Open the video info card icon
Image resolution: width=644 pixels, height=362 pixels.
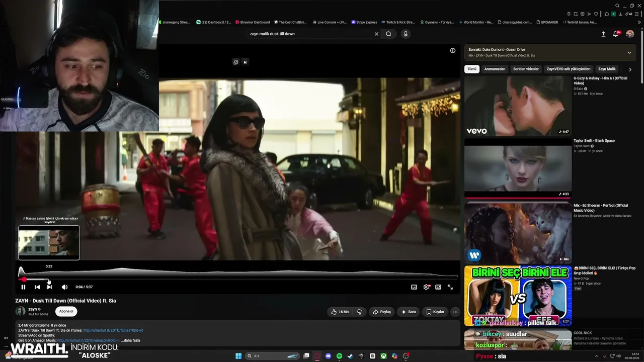tap(453, 51)
